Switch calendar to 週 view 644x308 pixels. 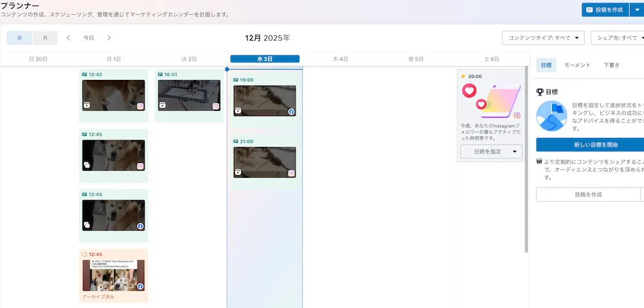coord(19,38)
